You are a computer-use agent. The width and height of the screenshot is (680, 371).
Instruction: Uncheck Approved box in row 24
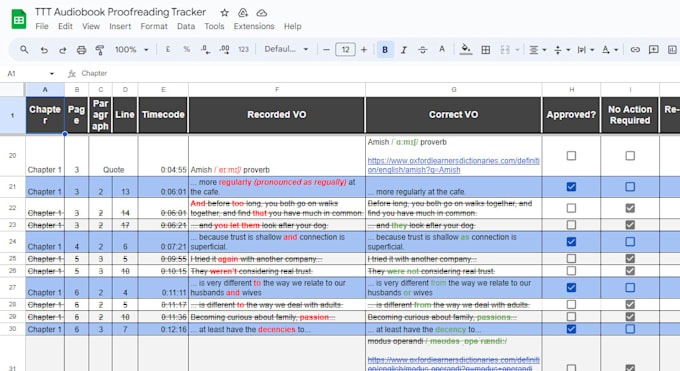click(x=571, y=242)
